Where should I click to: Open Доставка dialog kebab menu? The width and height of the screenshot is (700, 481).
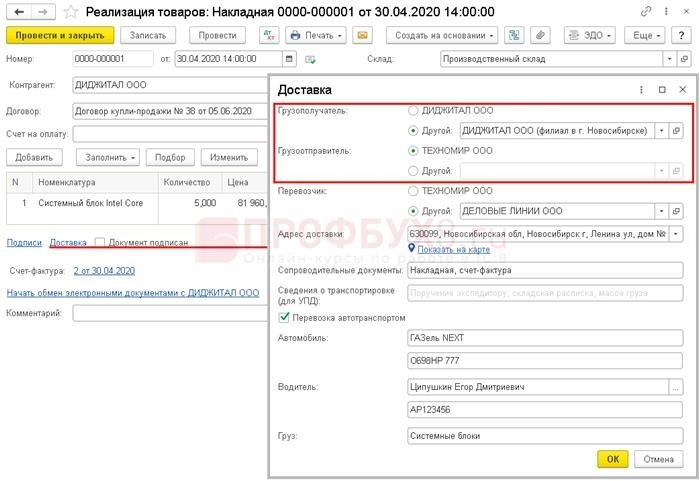point(641,90)
